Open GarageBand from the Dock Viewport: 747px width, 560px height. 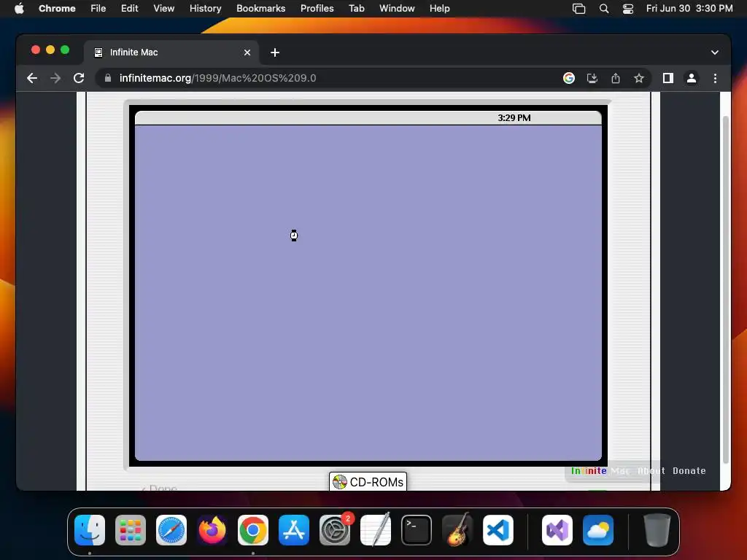click(x=457, y=530)
